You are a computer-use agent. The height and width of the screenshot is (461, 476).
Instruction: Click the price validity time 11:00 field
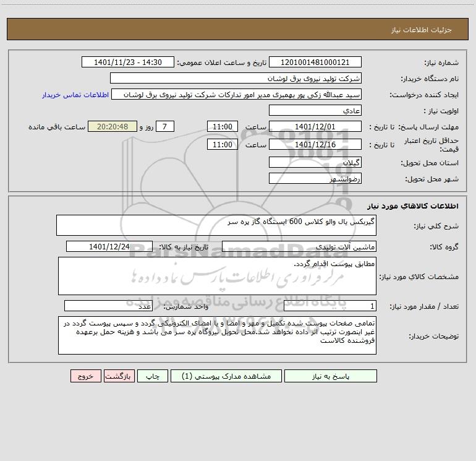click(x=222, y=144)
